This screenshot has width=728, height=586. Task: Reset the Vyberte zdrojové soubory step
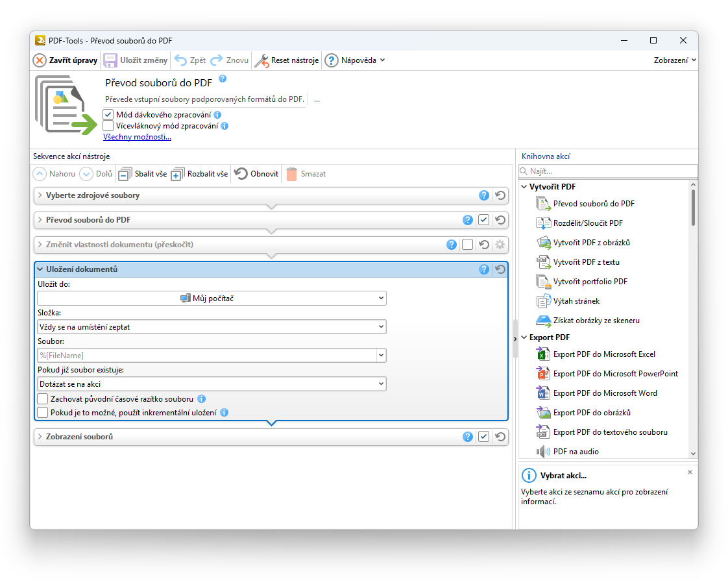500,195
